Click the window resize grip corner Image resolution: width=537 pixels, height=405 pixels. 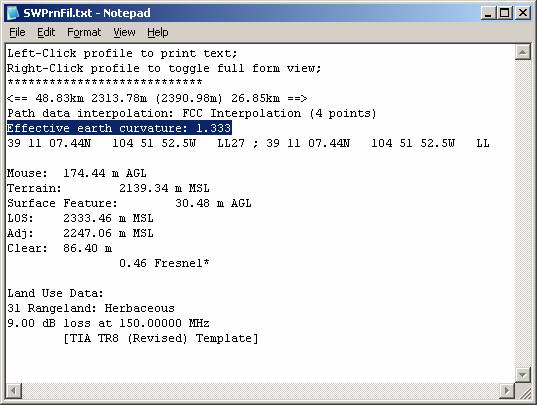(x=523, y=391)
